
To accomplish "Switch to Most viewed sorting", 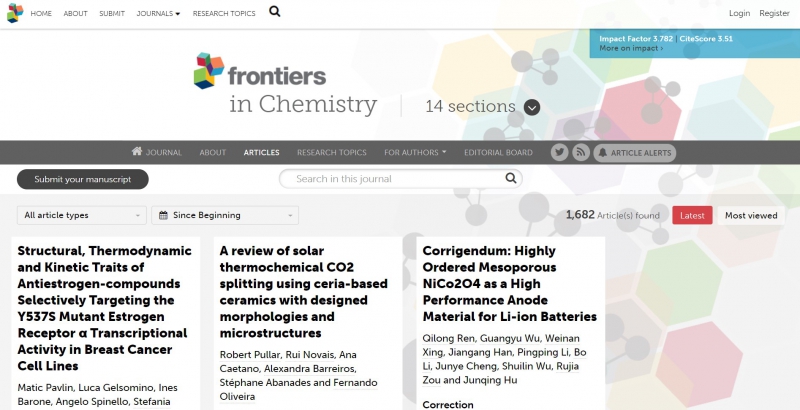I will 750,215.
